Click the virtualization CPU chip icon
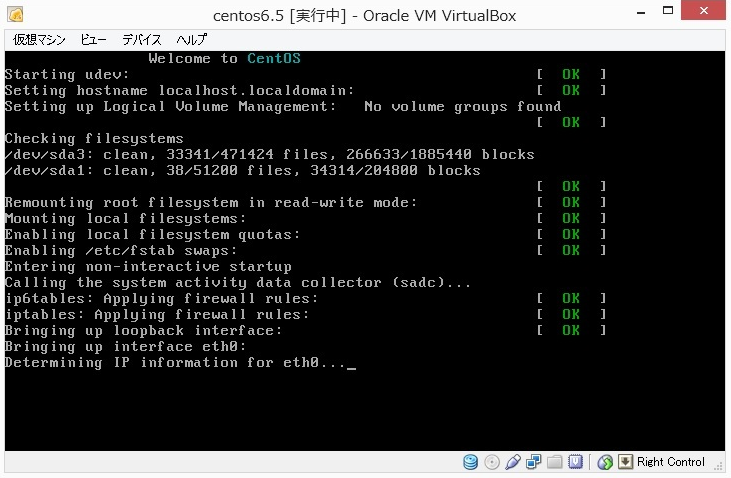The width and height of the screenshot is (731, 478). click(x=575, y=462)
